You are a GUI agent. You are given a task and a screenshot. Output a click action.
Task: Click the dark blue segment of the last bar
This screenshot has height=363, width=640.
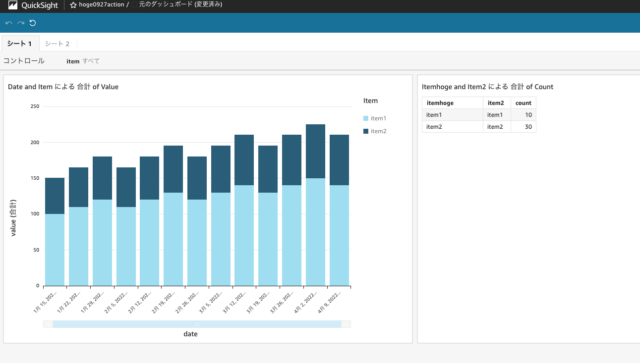tap(339, 160)
